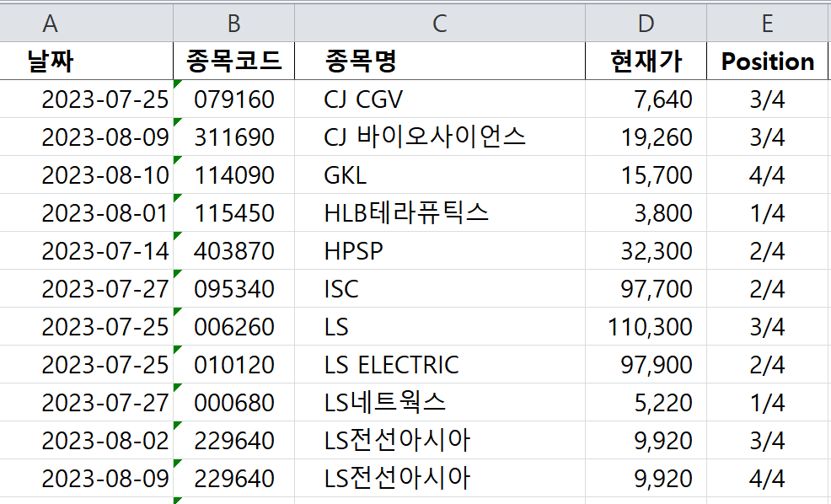Select code cell 095340

pos(233,289)
